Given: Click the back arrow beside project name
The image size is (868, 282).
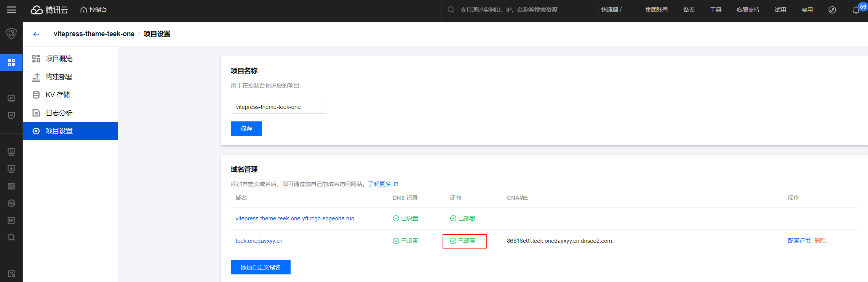Looking at the screenshot, I should pyautogui.click(x=36, y=34).
